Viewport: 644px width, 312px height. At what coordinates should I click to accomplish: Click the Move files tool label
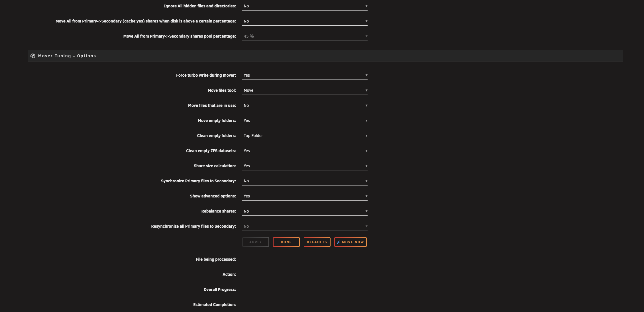coord(222,90)
